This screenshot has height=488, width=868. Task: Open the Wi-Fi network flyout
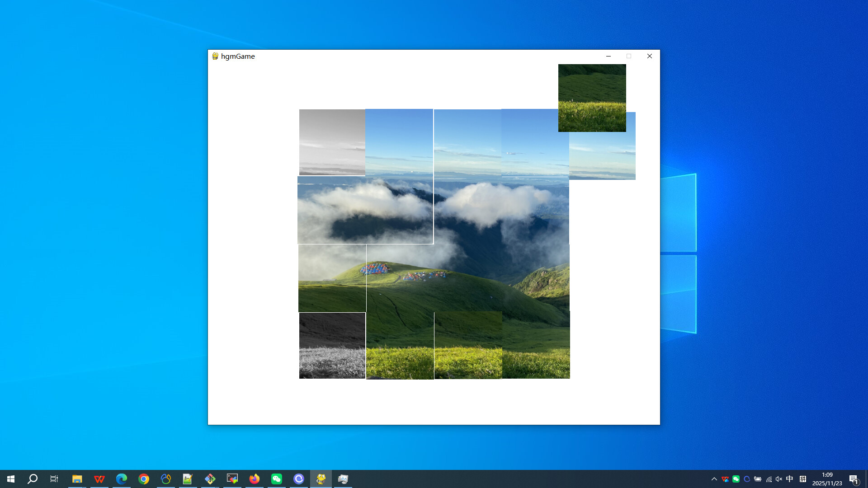[x=769, y=479]
